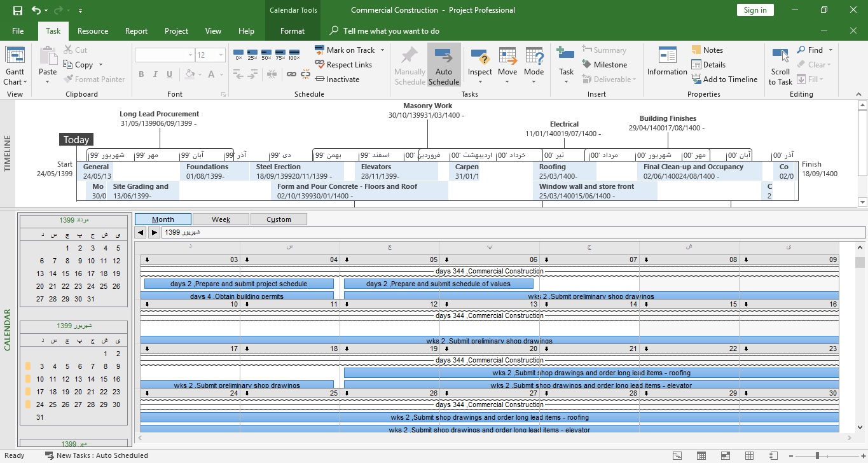This screenshot has height=463, width=868.
Task: Select the Custom calendar view
Action: coord(279,219)
